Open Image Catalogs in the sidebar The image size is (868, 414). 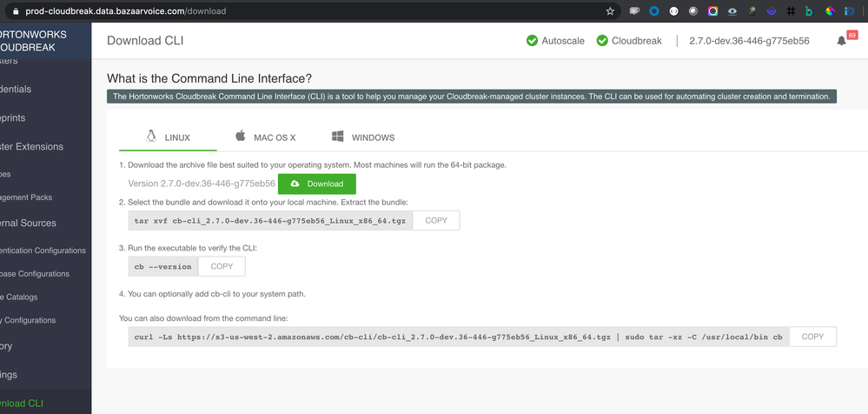coord(19,297)
